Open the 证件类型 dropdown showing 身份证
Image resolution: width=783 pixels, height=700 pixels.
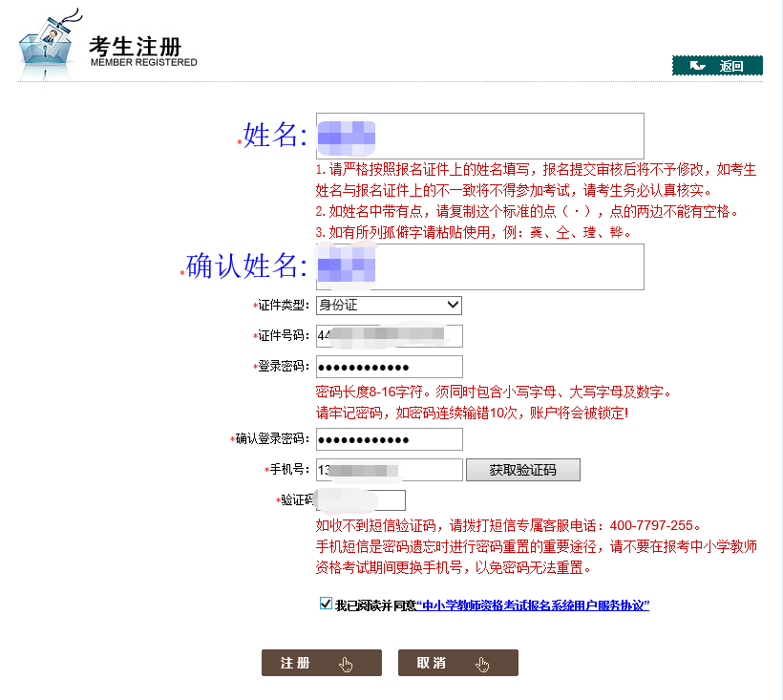(389, 306)
